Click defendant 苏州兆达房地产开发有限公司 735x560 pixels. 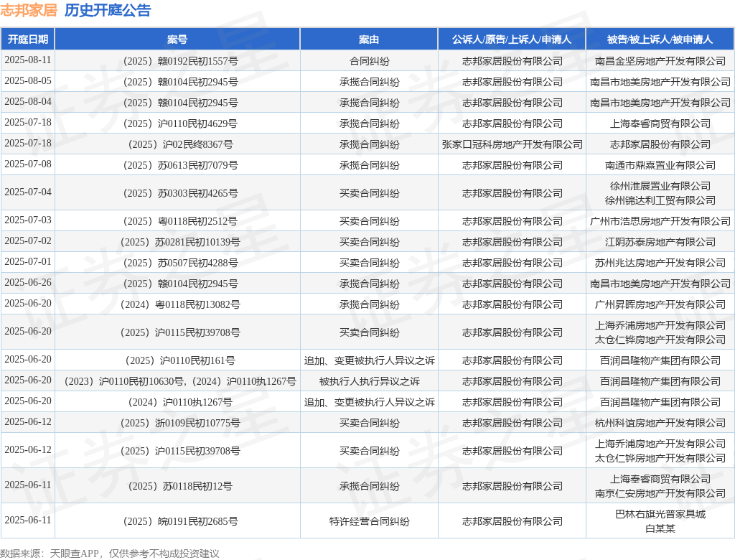(660, 263)
